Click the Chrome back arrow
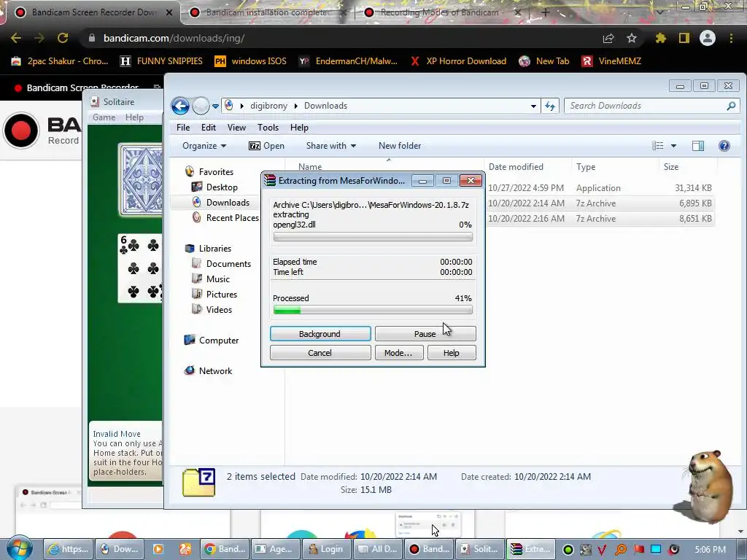Image resolution: width=747 pixels, height=560 pixels. 16,38
